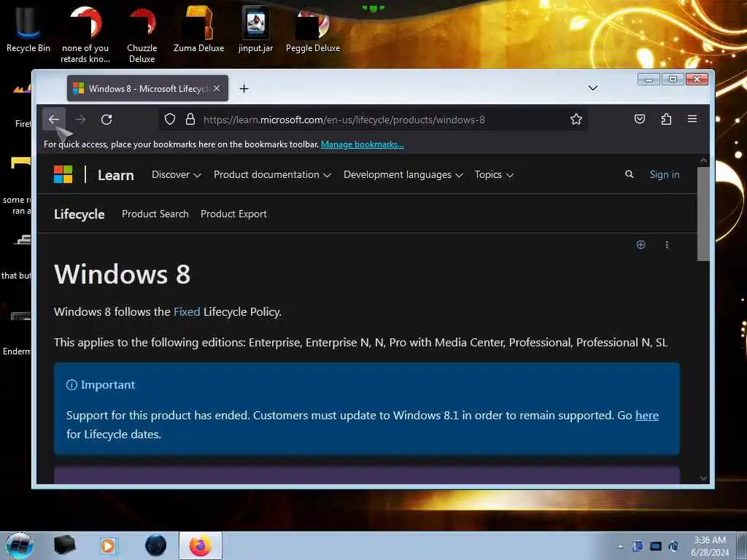The height and width of the screenshot is (560, 747).
Task: Click the Important notice heading
Action: click(108, 385)
